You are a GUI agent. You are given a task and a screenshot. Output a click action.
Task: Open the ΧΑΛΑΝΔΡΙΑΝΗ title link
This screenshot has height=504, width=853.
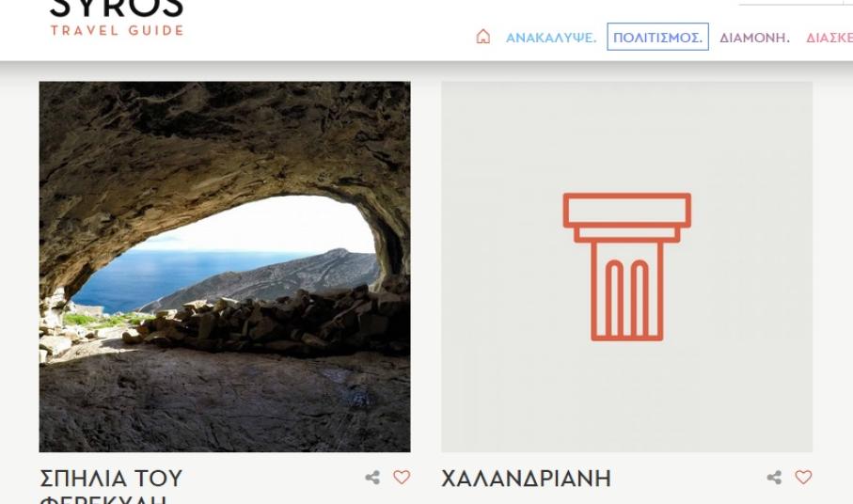pos(526,479)
